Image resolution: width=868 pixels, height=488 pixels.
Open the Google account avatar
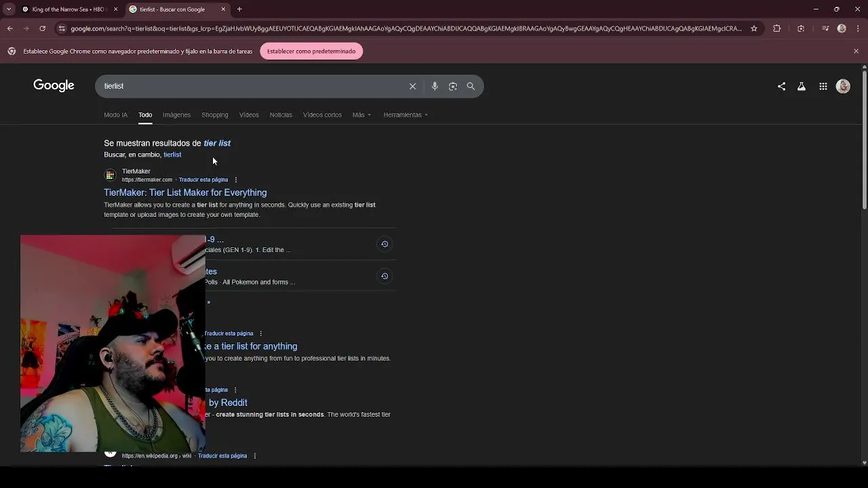(x=843, y=86)
